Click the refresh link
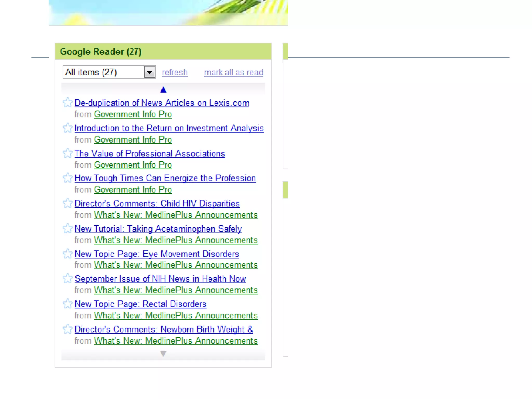The image size is (532, 399). 175,72
